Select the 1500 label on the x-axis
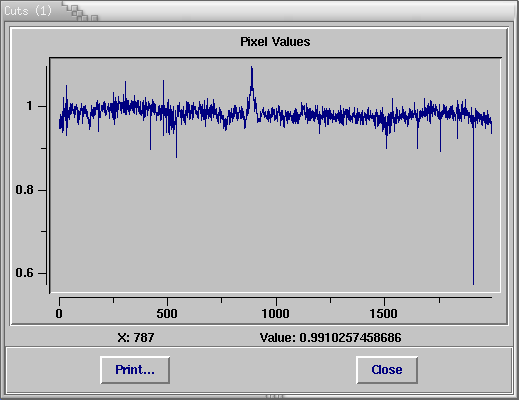The image size is (519, 400). 383,314
